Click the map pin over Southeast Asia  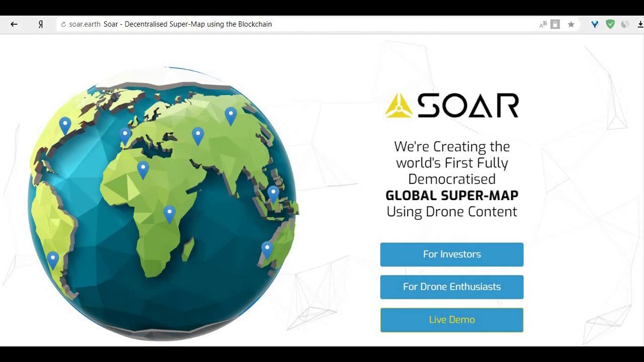[273, 195]
